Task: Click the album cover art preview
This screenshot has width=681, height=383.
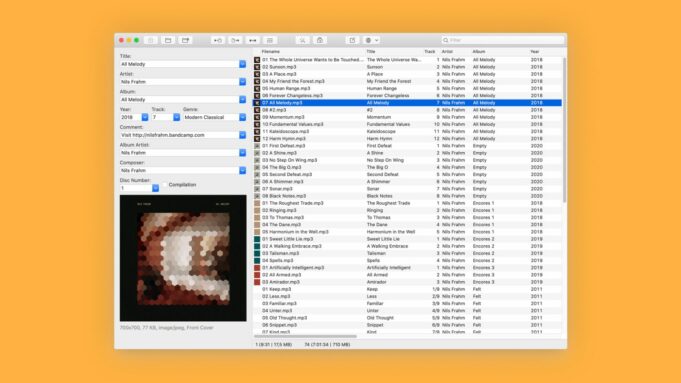Action: tap(183, 258)
